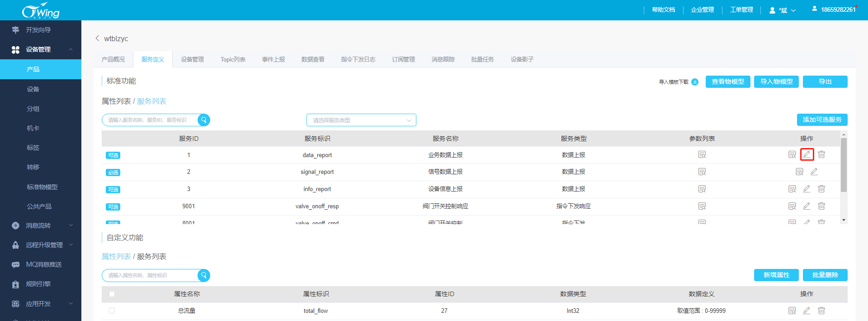
Task: Click the service search magnifier icon
Action: [204, 120]
